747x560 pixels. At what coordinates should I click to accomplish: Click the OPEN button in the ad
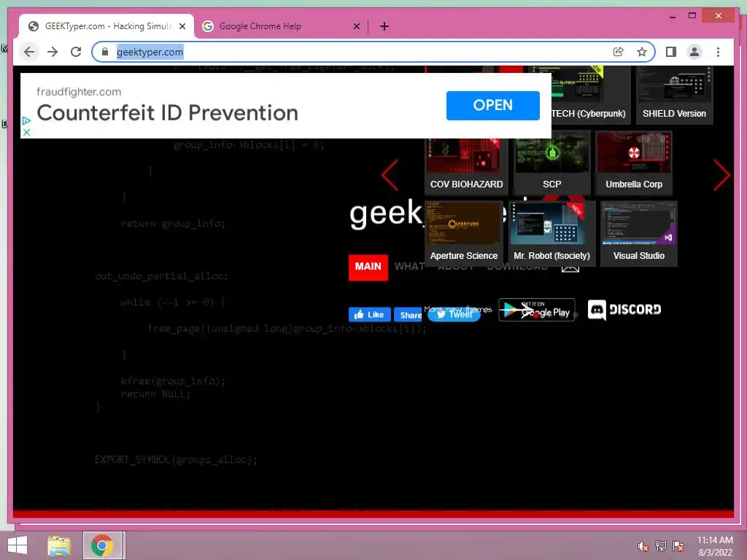492,105
